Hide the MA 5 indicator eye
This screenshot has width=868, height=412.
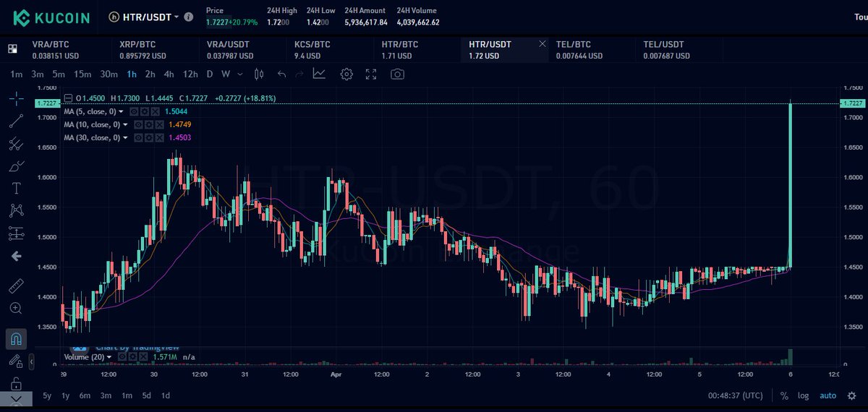135,111
